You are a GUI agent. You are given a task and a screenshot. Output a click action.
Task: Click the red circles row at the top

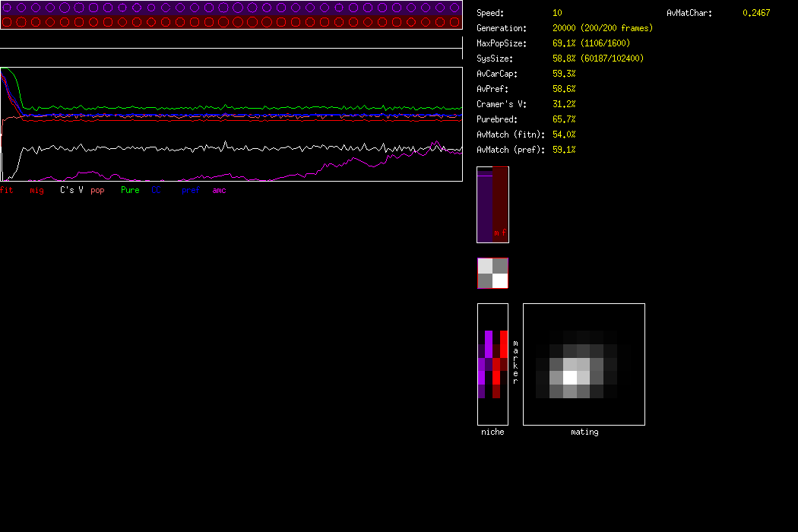coord(231,22)
